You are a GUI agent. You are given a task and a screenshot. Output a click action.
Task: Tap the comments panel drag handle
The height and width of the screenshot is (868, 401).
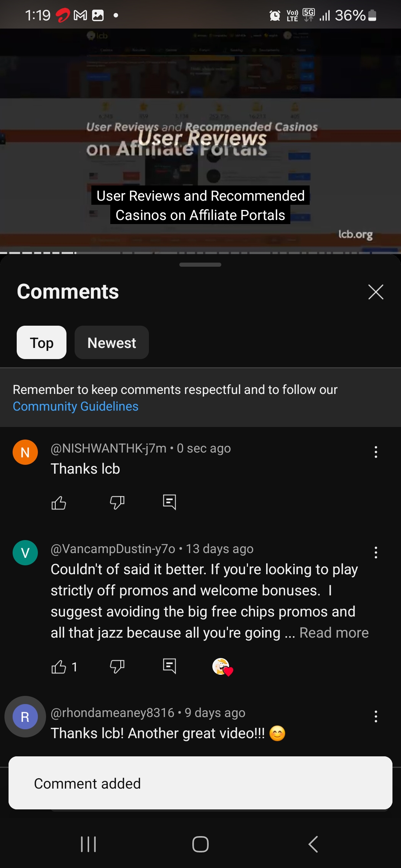pos(200,264)
